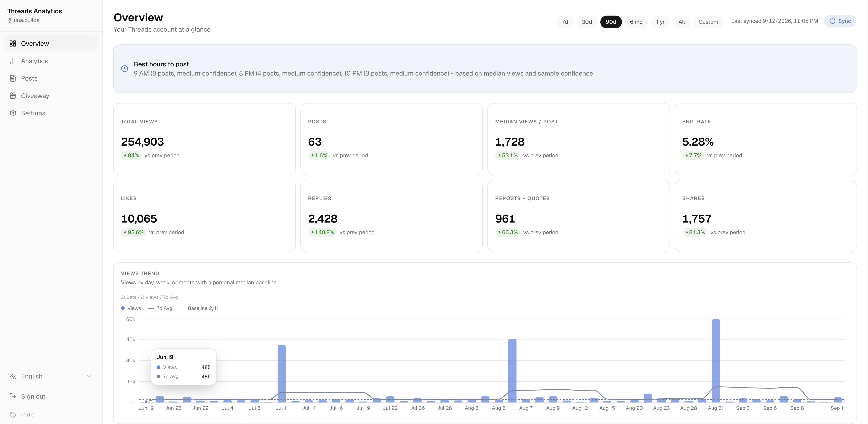The image size is (868, 424).
Task: Click the tall Aug 6 views bar
Action: point(512,371)
